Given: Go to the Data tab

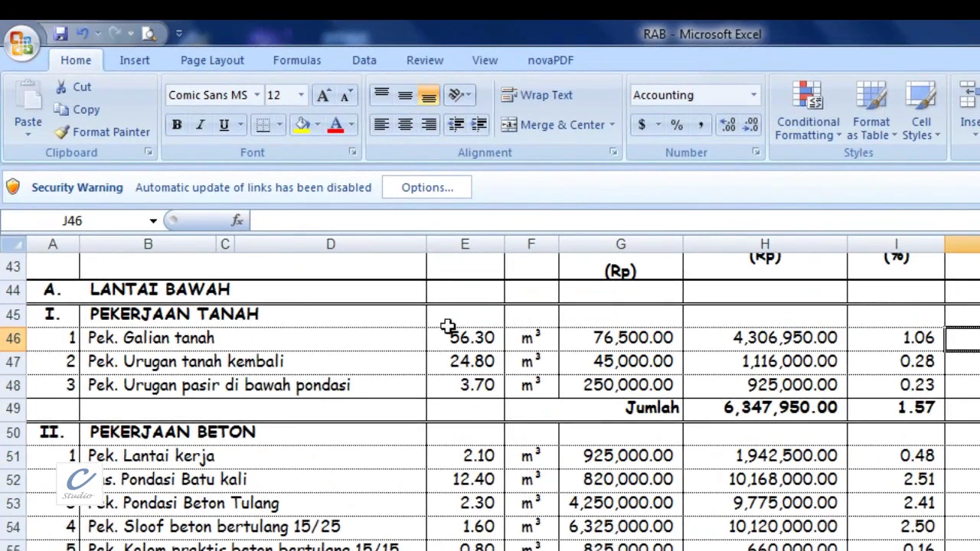Looking at the screenshot, I should point(364,60).
